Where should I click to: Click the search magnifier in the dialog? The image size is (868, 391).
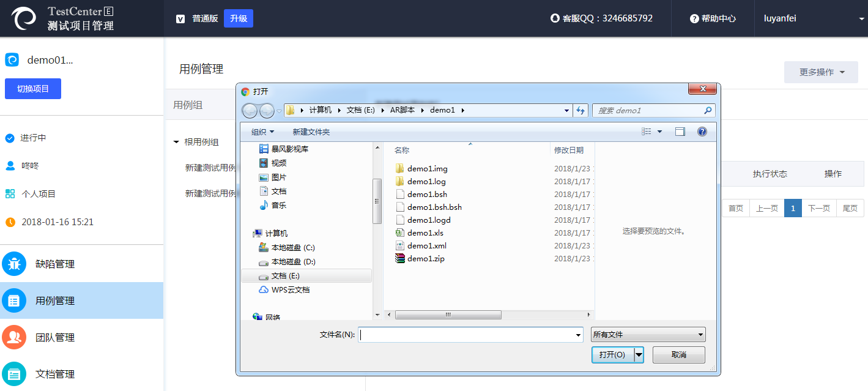tap(708, 110)
